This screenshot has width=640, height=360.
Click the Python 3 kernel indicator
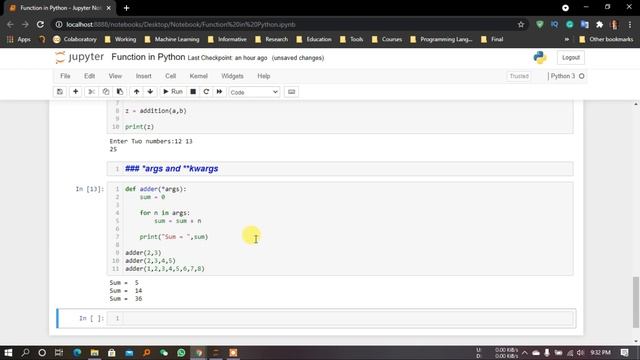pos(567,76)
